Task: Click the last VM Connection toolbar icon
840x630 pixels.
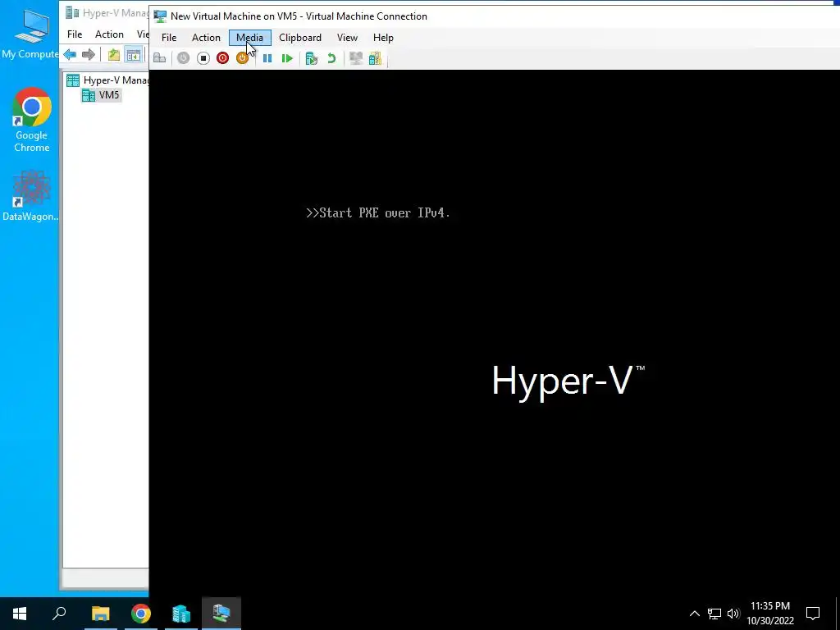Action: 375,58
